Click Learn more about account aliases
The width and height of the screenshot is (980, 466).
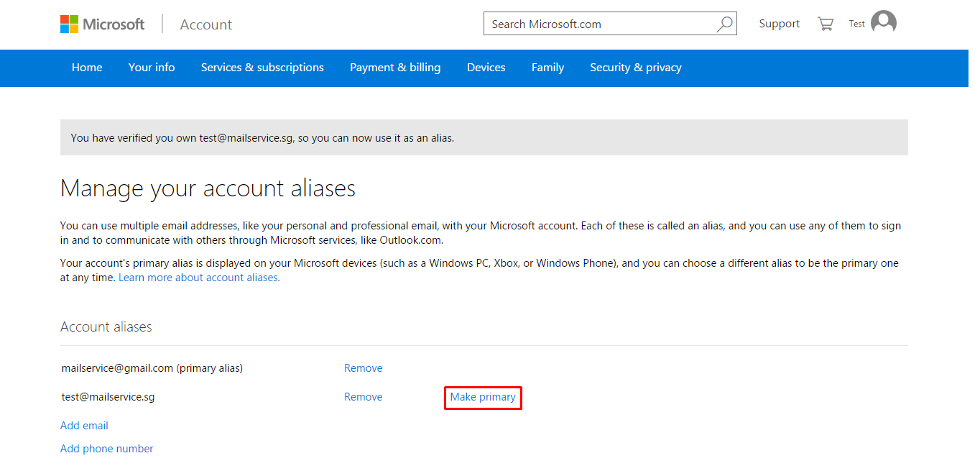tap(199, 278)
